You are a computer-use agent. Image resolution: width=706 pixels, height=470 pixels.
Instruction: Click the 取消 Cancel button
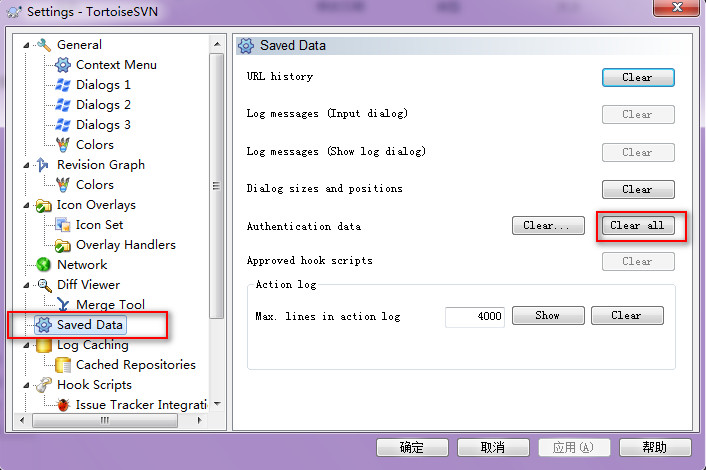coord(493,447)
